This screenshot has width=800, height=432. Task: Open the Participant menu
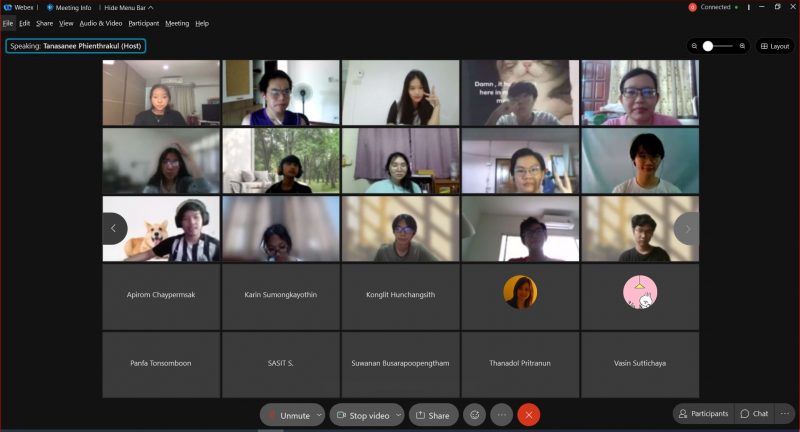(x=144, y=23)
